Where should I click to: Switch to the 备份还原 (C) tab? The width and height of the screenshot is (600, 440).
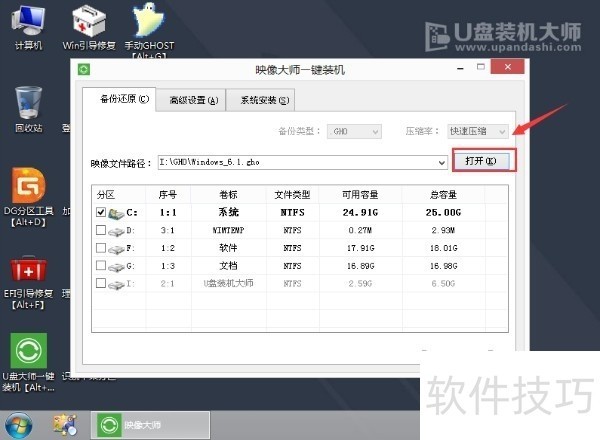pyautogui.click(x=119, y=99)
